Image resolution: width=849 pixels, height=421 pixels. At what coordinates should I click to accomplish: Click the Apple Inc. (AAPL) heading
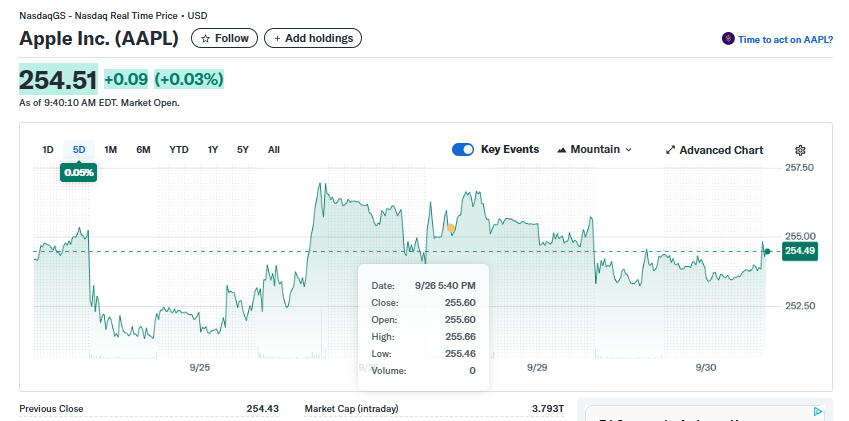point(99,38)
